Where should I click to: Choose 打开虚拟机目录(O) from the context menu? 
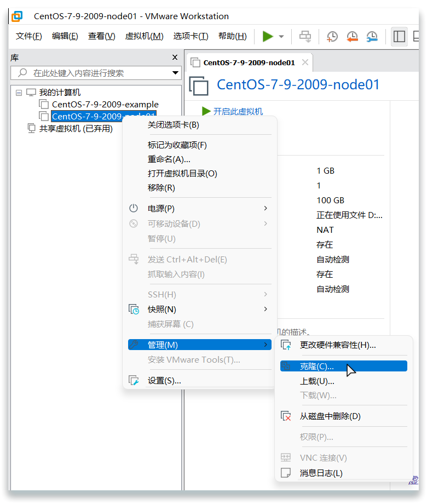pos(199,174)
